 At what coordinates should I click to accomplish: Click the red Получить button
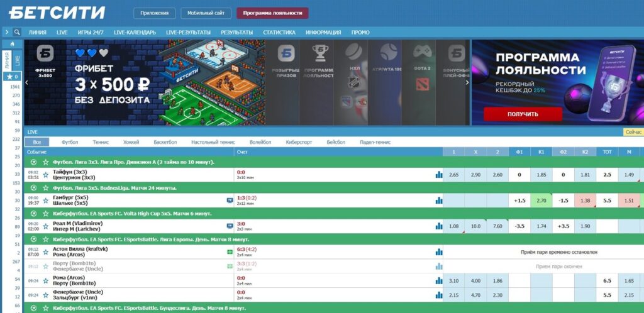523,114
